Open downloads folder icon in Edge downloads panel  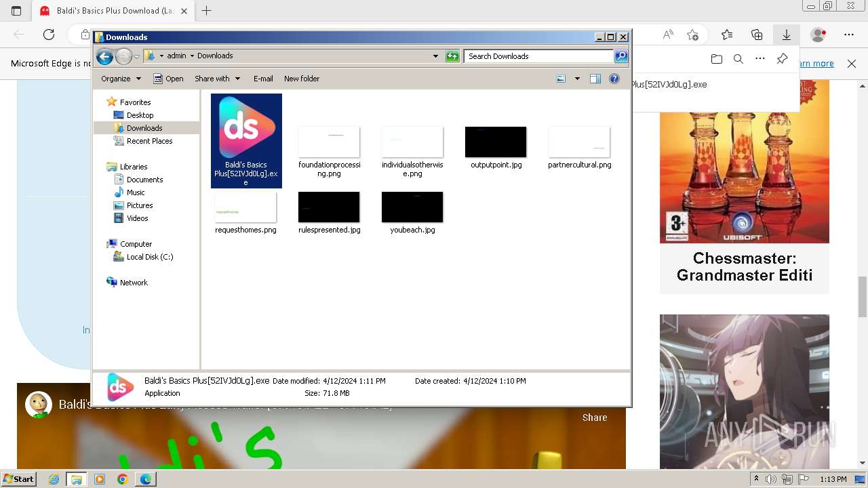coord(717,59)
